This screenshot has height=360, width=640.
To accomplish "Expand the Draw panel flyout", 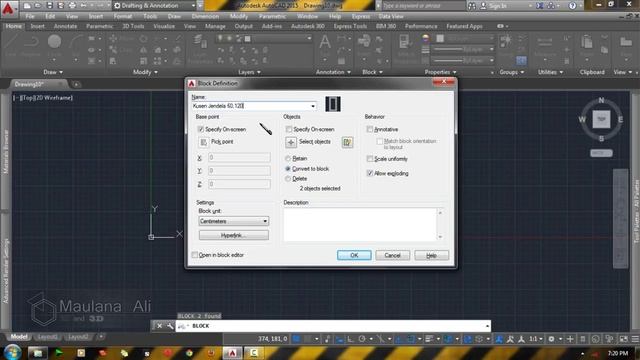I will coord(53,72).
